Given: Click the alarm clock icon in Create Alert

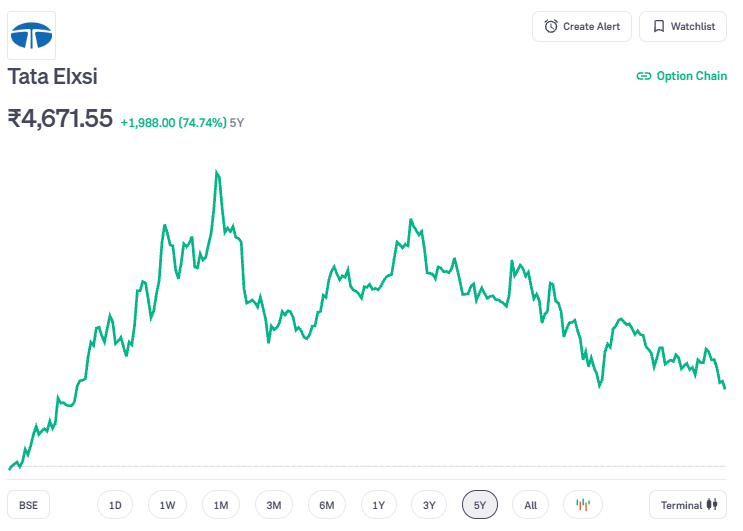Looking at the screenshot, I should point(551,27).
